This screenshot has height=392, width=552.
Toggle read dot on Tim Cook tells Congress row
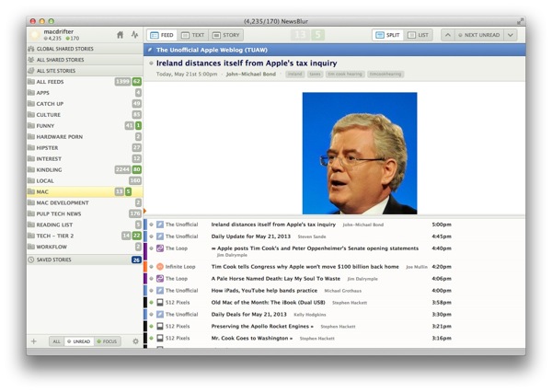coord(152,267)
